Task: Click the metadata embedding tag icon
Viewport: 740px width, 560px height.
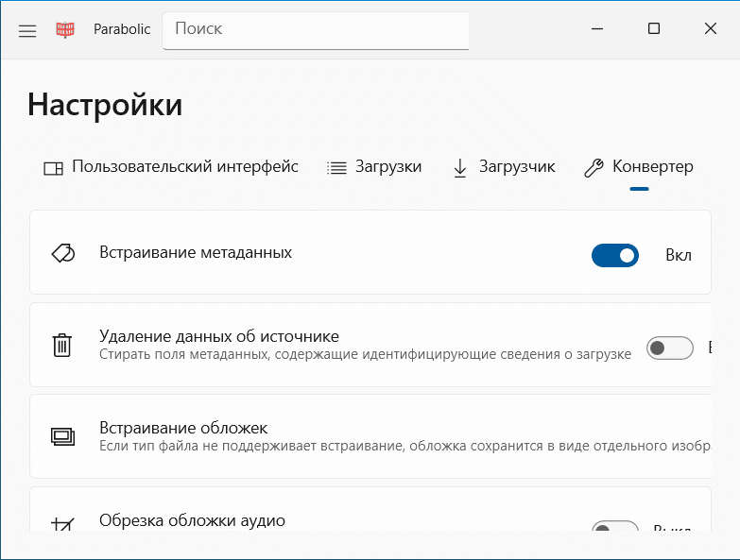Action: coord(62,253)
